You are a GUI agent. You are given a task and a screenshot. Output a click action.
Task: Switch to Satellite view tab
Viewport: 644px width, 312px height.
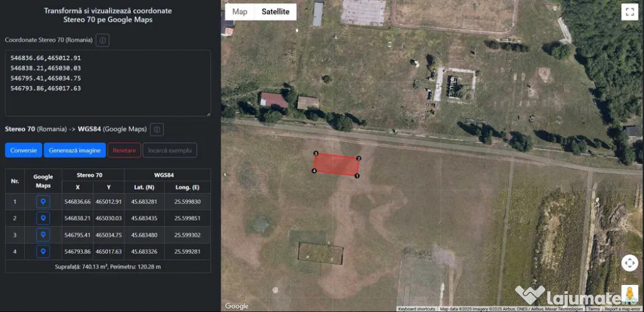pyautogui.click(x=275, y=11)
